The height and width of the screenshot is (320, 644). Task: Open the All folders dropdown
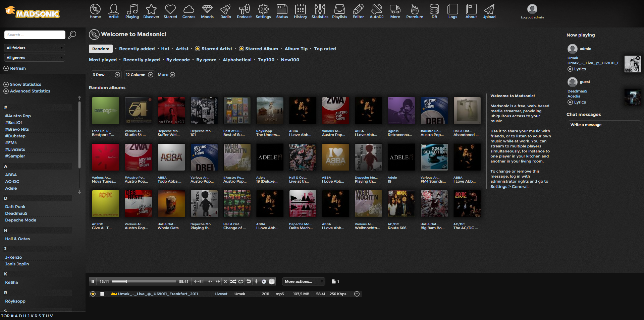(x=35, y=48)
